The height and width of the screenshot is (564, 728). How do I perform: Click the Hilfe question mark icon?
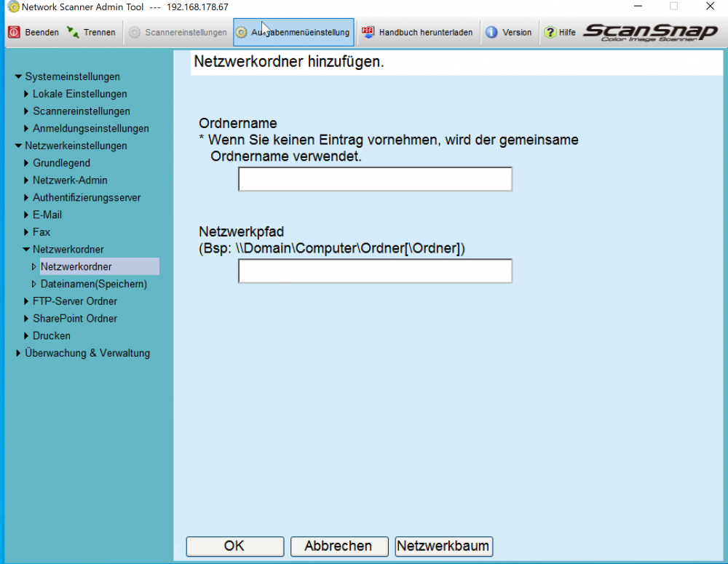tap(550, 32)
